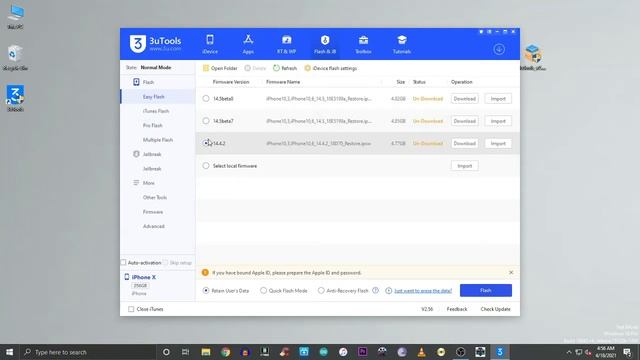640x360 pixels.
Task: Download the 14.5beta8 firmware
Action: click(464, 99)
